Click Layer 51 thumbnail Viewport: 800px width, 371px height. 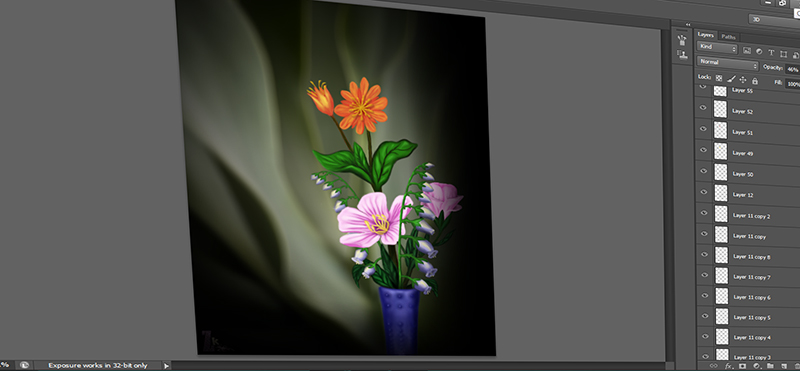click(720, 130)
